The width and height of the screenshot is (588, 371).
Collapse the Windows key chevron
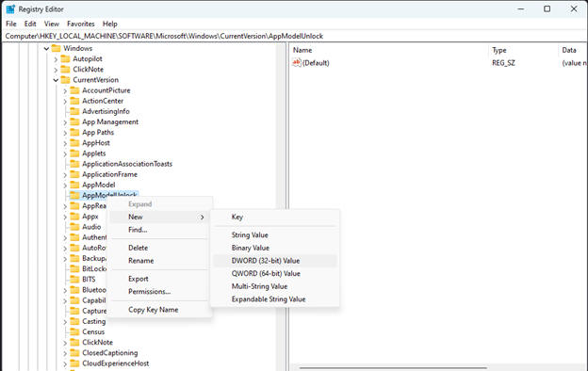tap(46, 49)
